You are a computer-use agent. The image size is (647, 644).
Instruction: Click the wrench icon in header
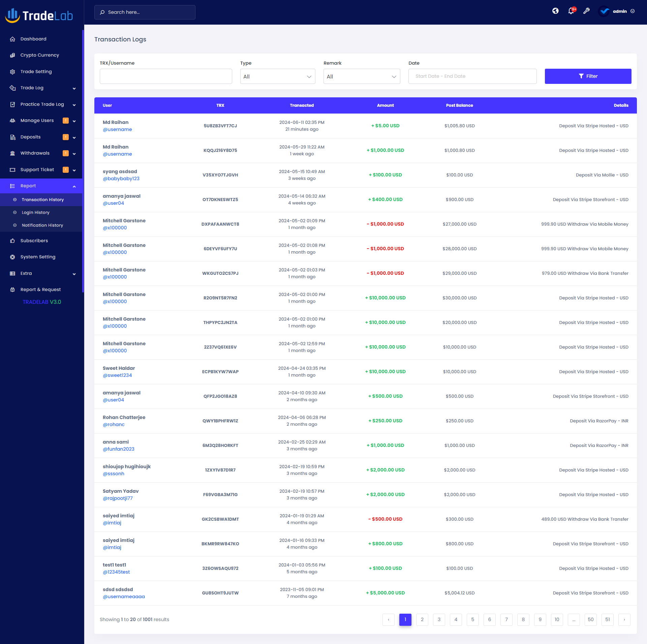pyautogui.click(x=586, y=11)
